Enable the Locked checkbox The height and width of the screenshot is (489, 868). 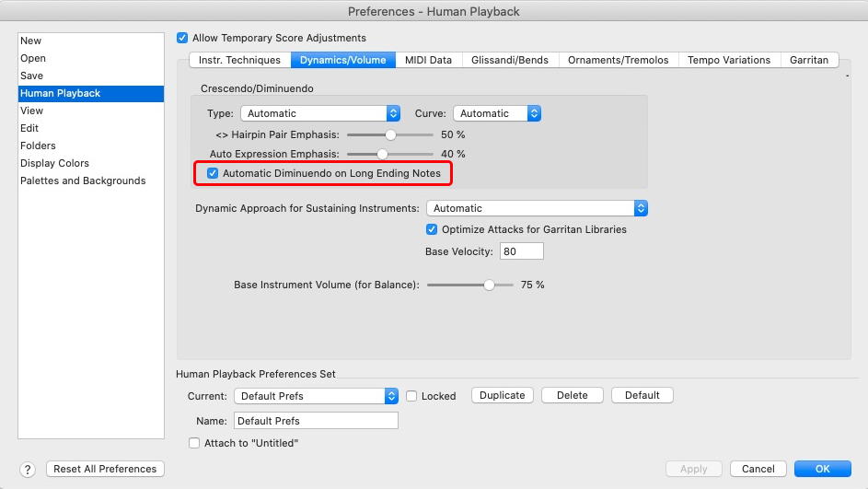click(x=412, y=396)
